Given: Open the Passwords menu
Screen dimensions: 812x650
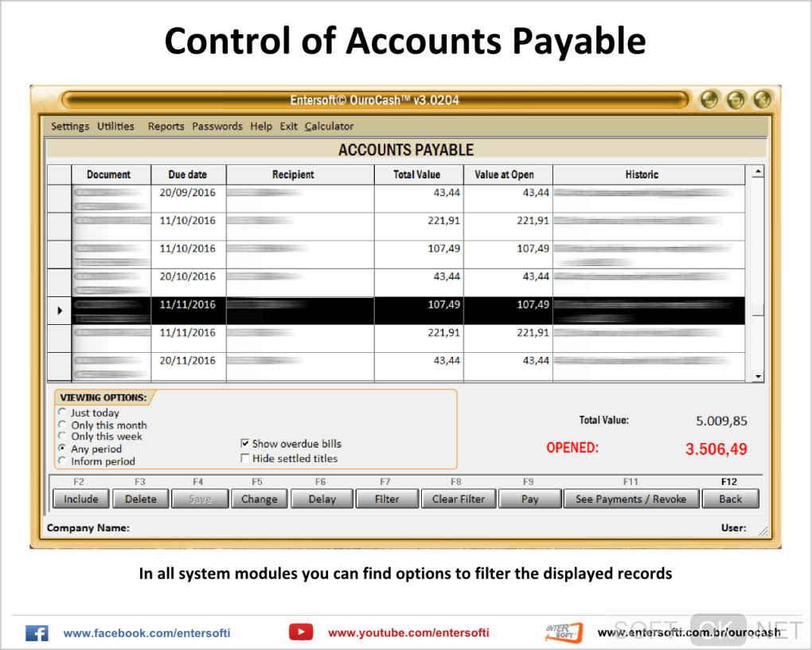Looking at the screenshot, I should [217, 126].
